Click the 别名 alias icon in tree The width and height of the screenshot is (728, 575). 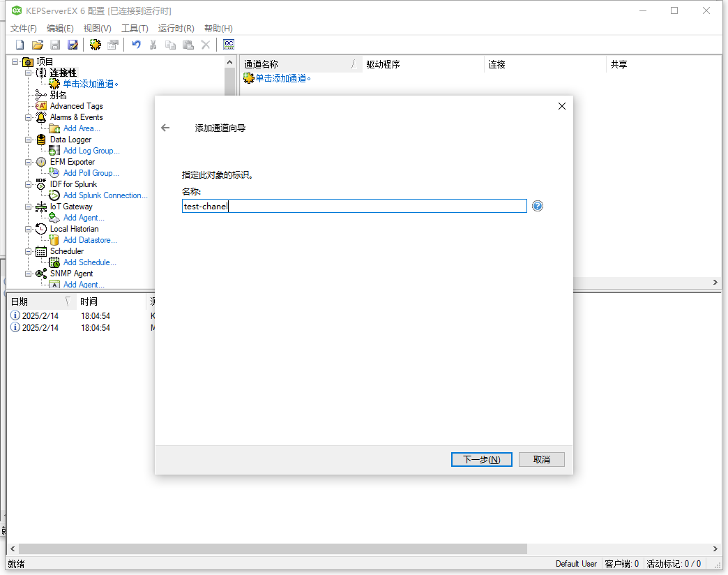coord(41,95)
